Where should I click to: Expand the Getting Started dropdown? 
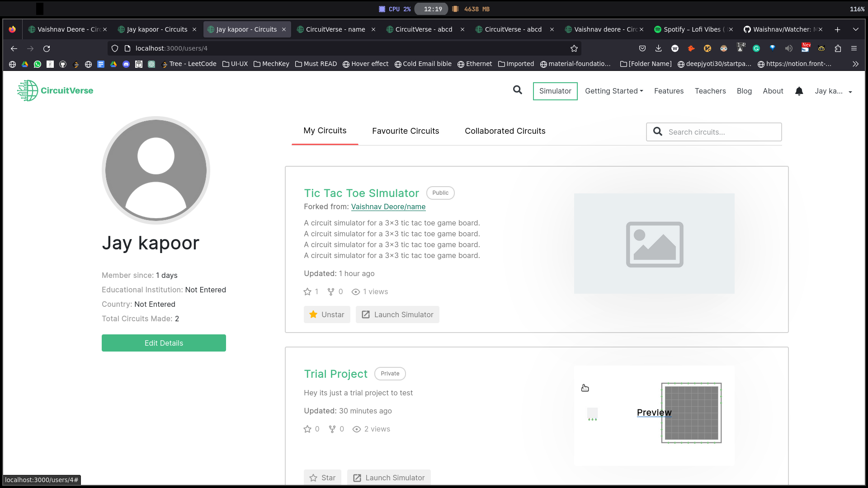pos(614,91)
